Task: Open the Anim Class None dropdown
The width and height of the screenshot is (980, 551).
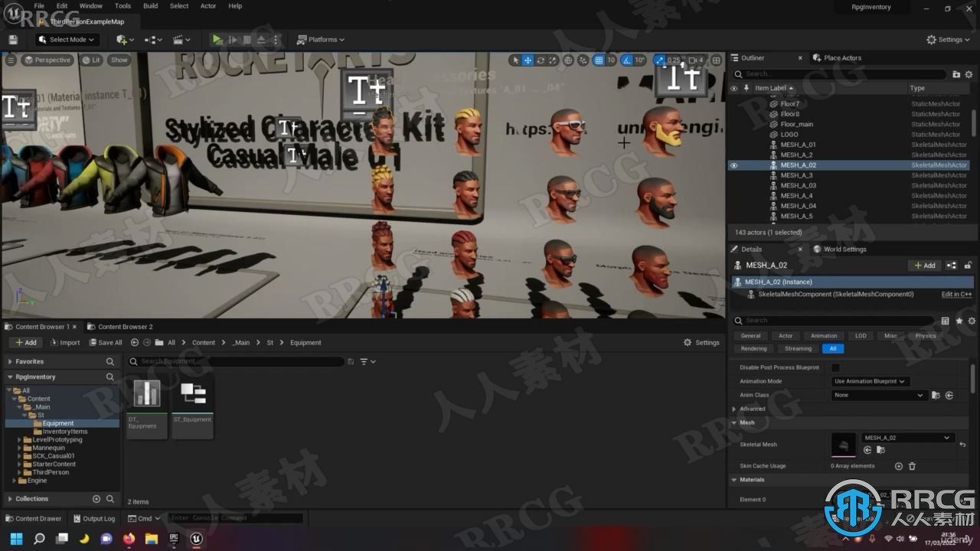Action: tap(879, 395)
